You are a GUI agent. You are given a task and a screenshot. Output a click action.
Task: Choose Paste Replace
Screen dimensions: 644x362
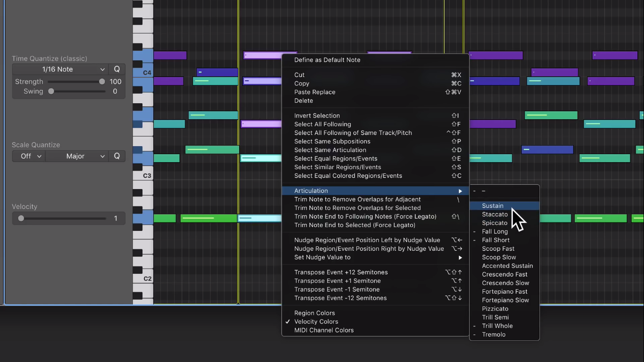tap(375, 92)
